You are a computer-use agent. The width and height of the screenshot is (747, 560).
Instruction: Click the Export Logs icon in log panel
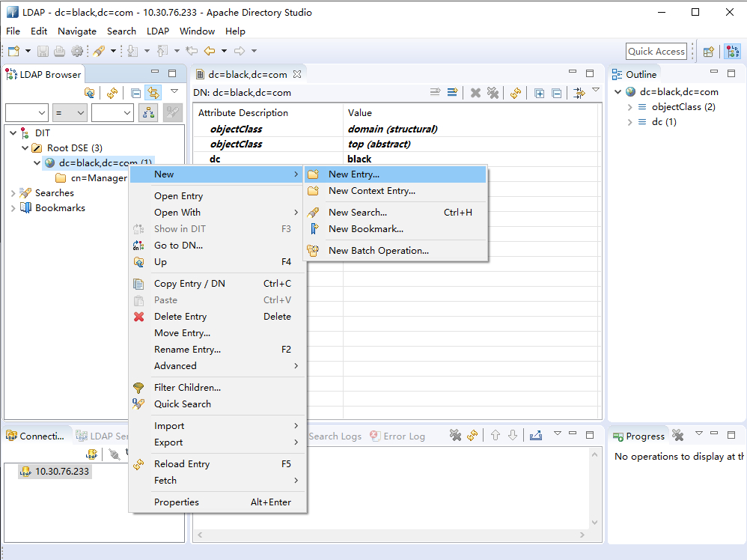pyautogui.click(x=535, y=435)
